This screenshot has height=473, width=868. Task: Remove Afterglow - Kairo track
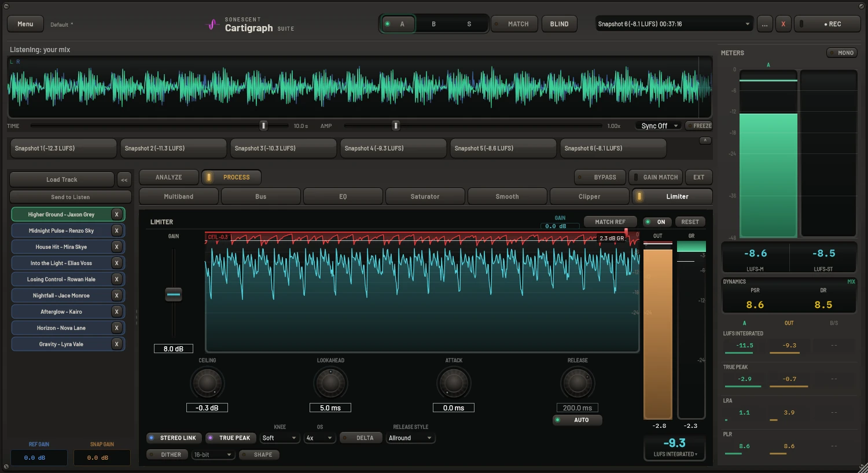tap(116, 311)
